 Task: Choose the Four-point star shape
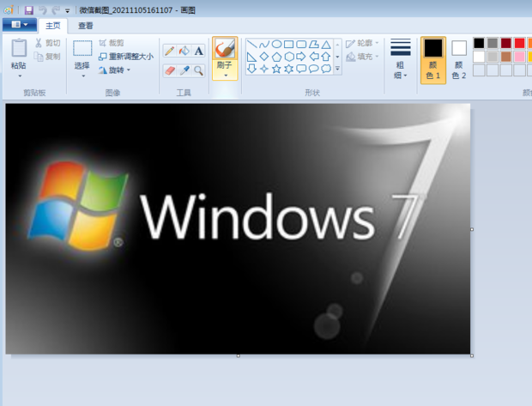click(x=264, y=69)
